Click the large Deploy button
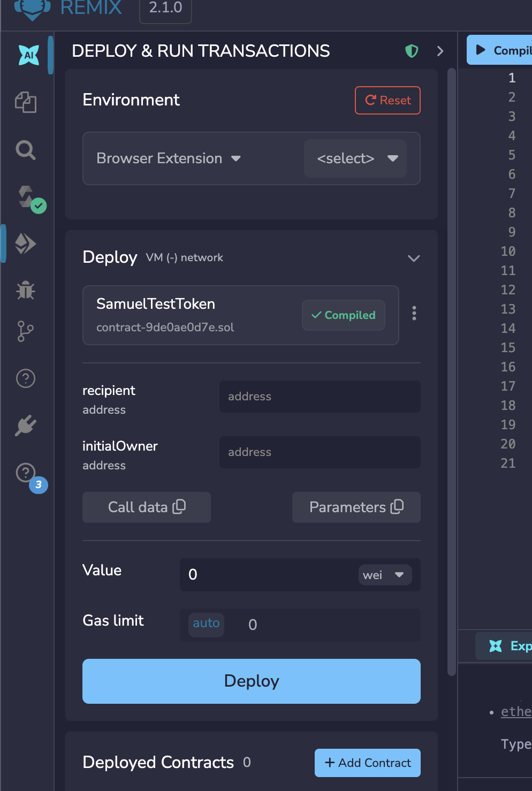532x791 pixels. point(252,681)
